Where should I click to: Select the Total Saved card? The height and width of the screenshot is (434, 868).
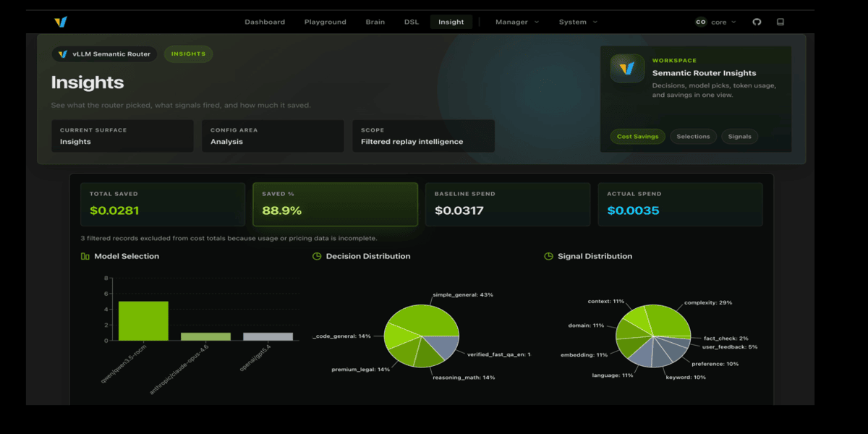click(x=163, y=204)
